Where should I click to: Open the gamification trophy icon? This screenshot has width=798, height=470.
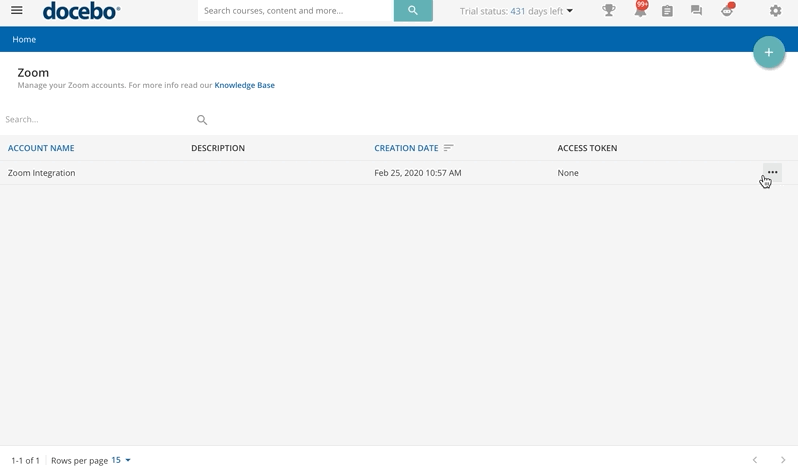(609, 10)
